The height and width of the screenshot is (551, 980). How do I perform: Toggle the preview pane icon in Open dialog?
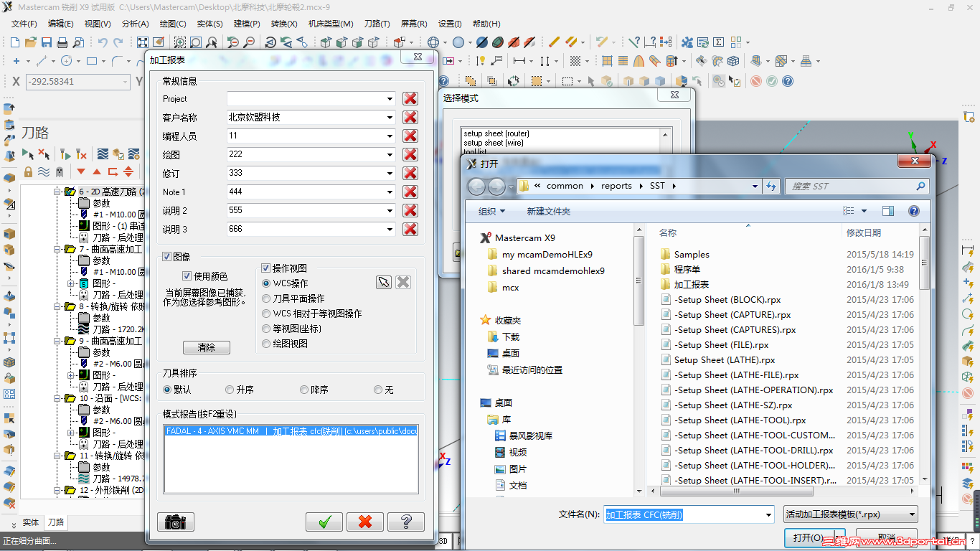[888, 211]
